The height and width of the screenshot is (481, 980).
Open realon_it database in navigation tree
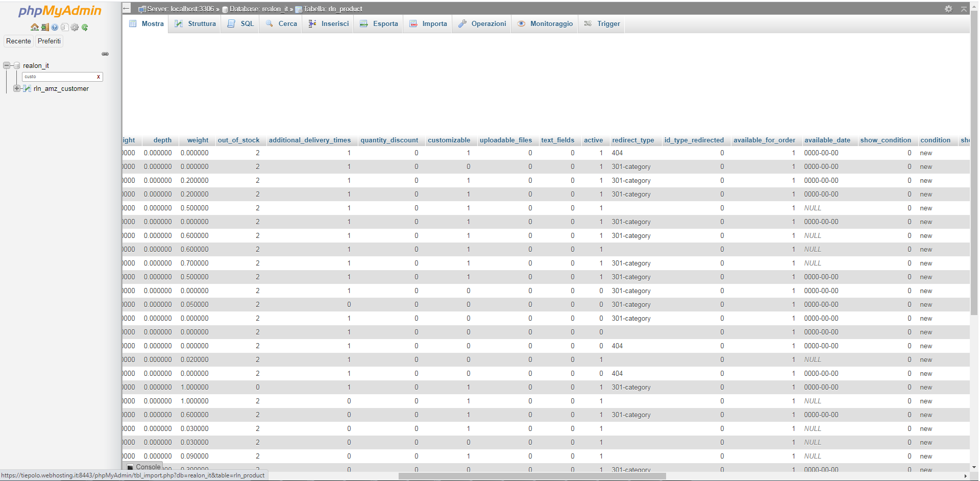(x=36, y=65)
